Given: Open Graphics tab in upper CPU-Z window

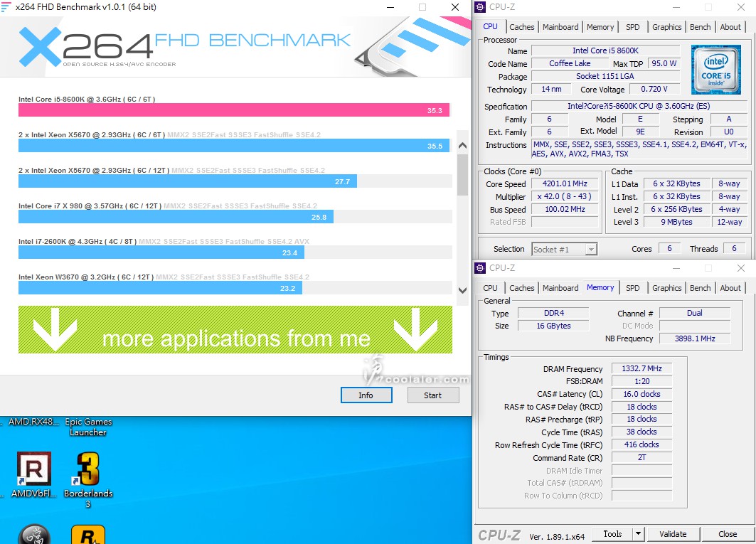Looking at the screenshot, I should coord(667,27).
